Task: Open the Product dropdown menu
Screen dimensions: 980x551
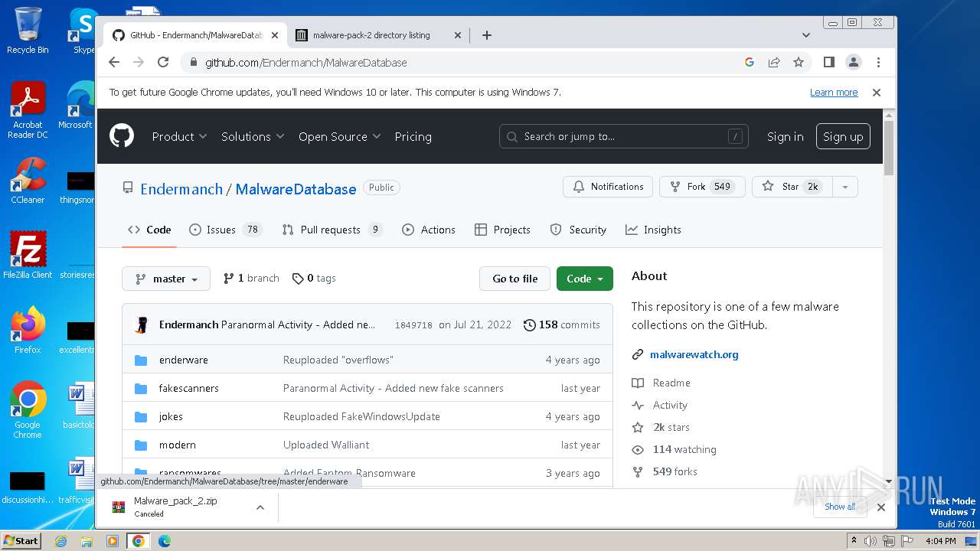Action: [x=179, y=136]
